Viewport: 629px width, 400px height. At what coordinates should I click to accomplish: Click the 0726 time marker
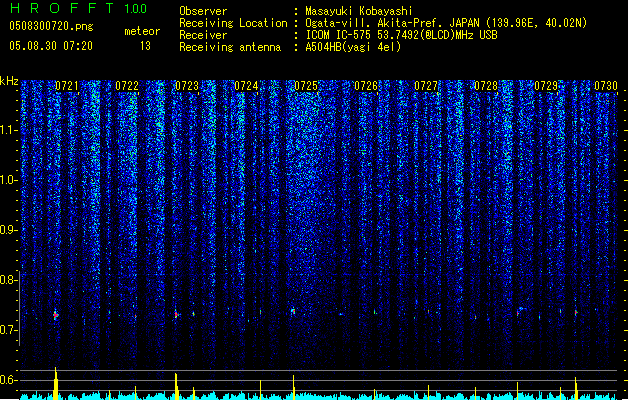click(x=366, y=86)
